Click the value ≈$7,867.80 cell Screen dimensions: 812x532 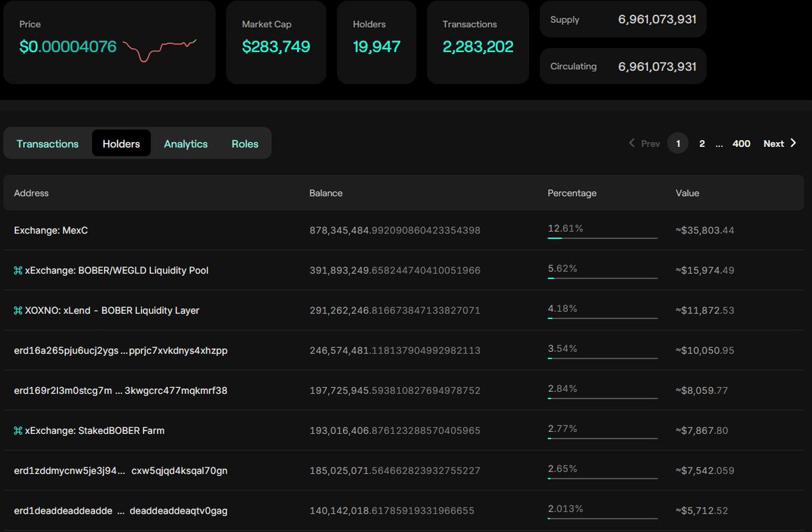pyautogui.click(x=702, y=430)
